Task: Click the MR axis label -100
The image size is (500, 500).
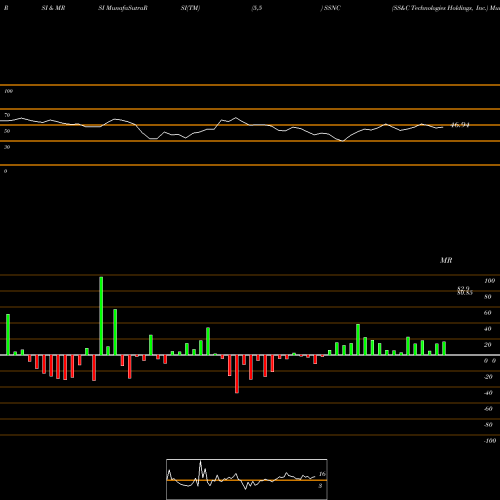Action: (x=490, y=441)
